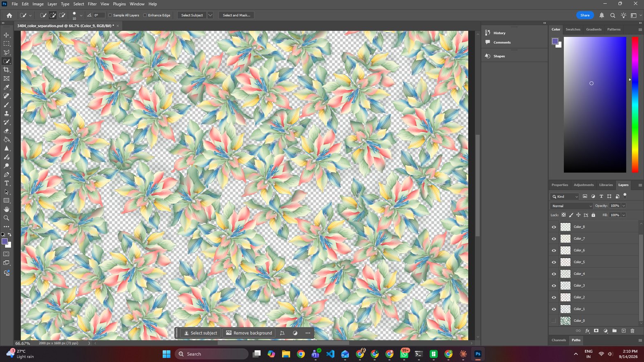Toggle layer filtering switch on or off
Screen dimensions: 644x362
click(x=625, y=196)
